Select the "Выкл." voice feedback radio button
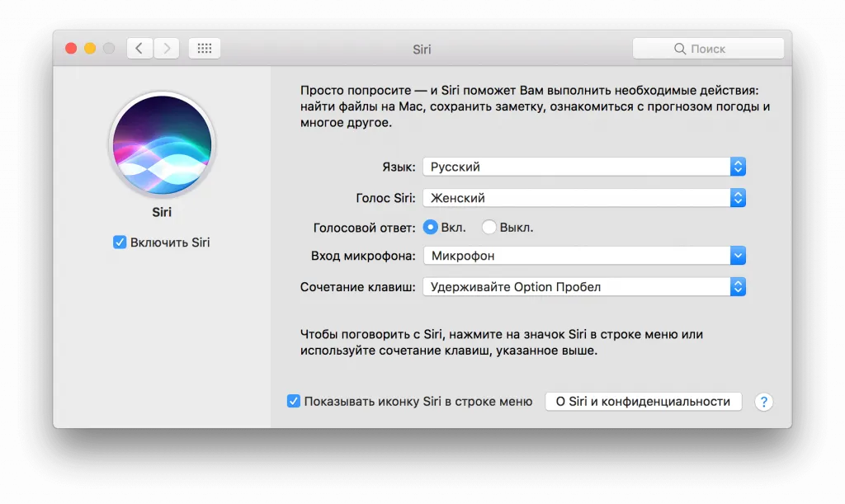 tap(489, 227)
